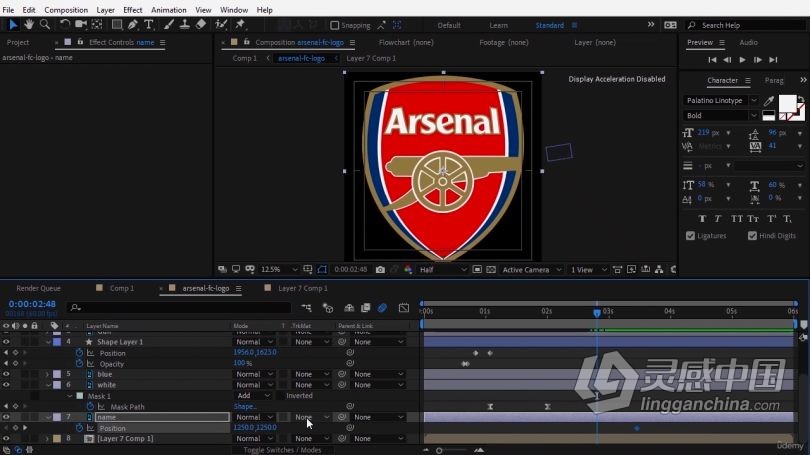Enable the Snapping checkbox
This screenshot has height=455, width=810.
[x=335, y=25]
